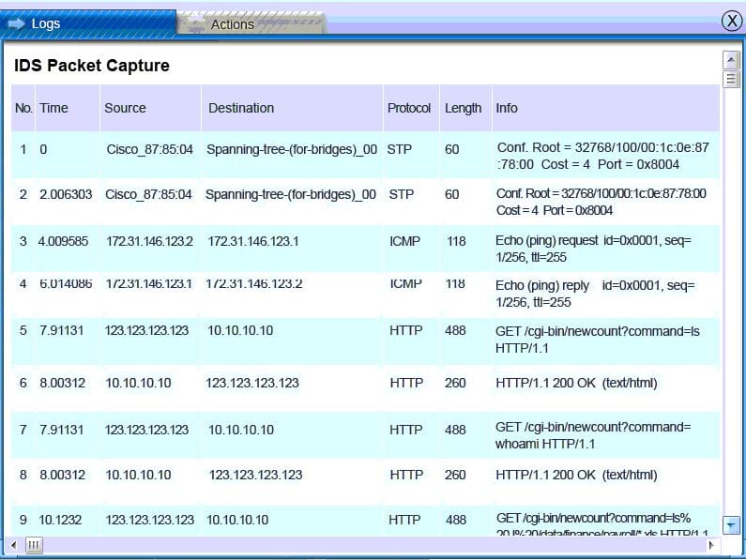
Task: Click the blue arrow icon on Logs tab
Action: tap(17, 23)
